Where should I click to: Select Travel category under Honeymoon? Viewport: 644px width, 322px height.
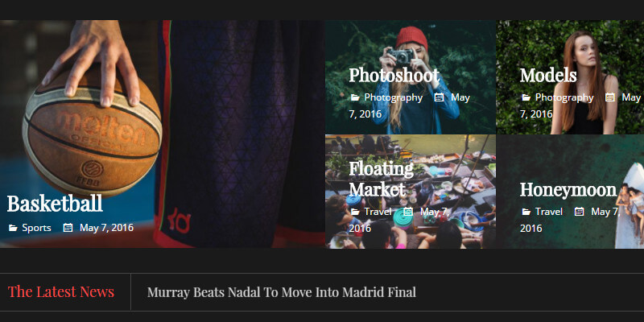(x=549, y=212)
